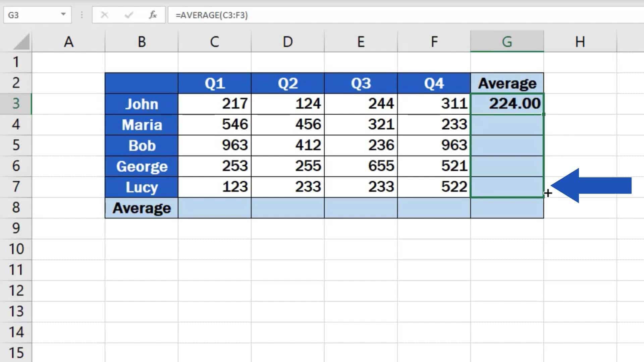Image resolution: width=644 pixels, height=362 pixels.
Task: Select row 8 using its row number
Action: click(16, 208)
